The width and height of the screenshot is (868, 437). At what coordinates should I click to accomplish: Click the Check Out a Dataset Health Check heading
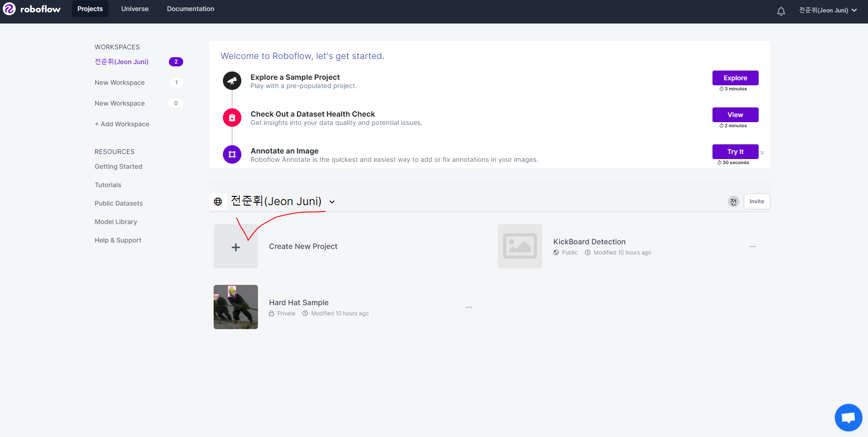(x=312, y=114)
